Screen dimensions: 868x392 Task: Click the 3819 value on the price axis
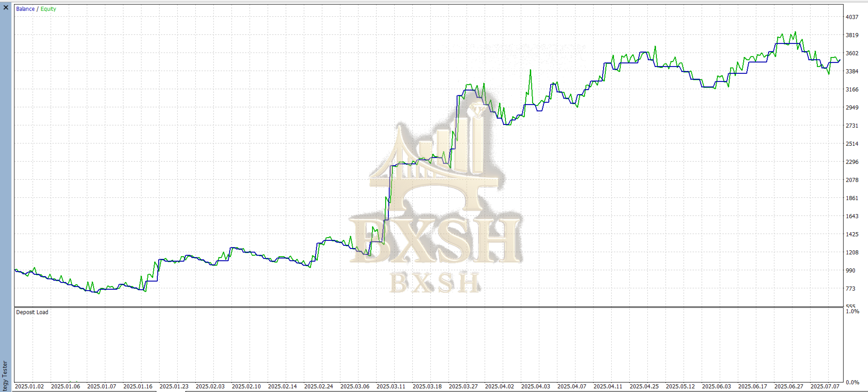click(852, 35)
